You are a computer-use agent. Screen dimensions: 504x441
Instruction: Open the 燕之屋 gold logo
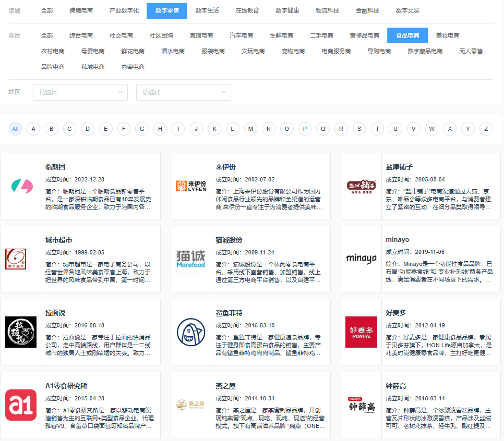point(190,405)
